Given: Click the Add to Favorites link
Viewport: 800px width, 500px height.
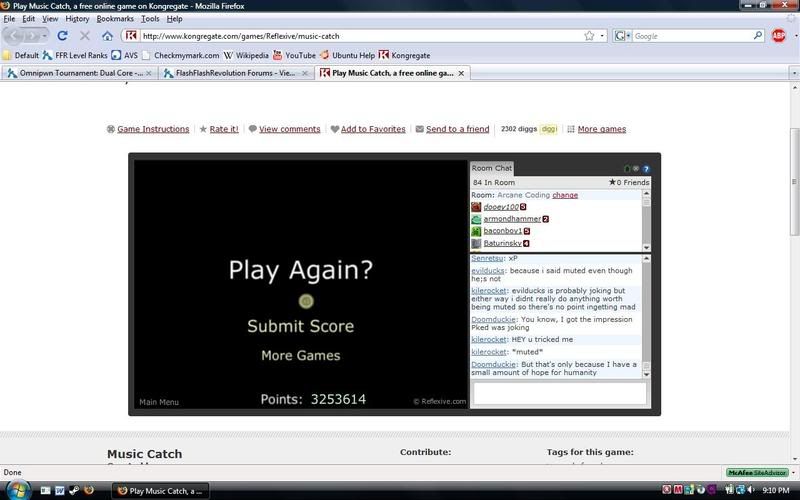Looking at the screenshot, I should click(x=372, y=129).
